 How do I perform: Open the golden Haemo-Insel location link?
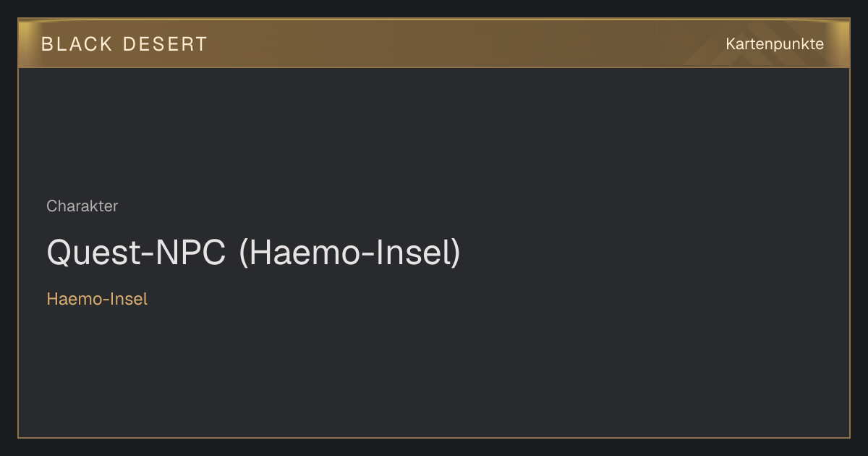[97, 299]
